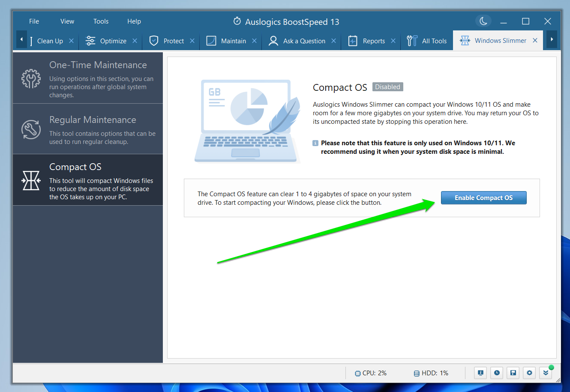Close the Clean Up tab
The height and width of the screenshot is (392, 570).
(72, 41)
